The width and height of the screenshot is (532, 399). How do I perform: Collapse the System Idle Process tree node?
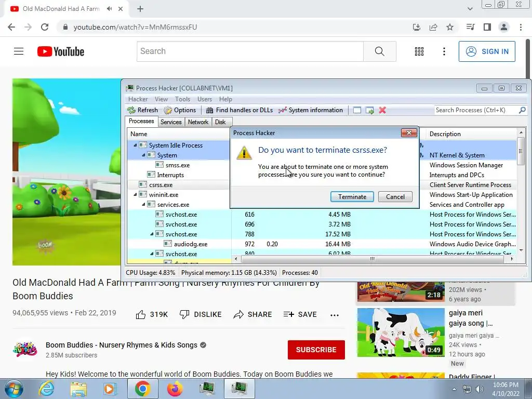(x=135, y=145)
